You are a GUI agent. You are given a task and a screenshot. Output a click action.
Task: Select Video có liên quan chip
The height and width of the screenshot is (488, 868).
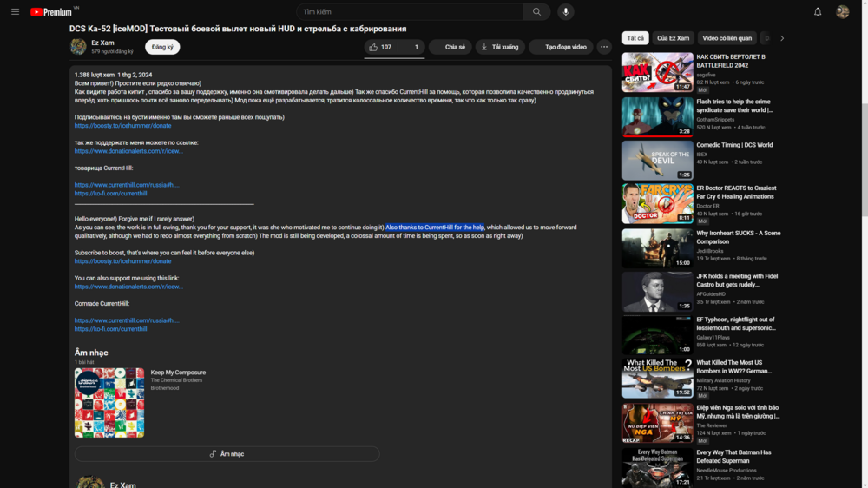click(x=727, y=38)
